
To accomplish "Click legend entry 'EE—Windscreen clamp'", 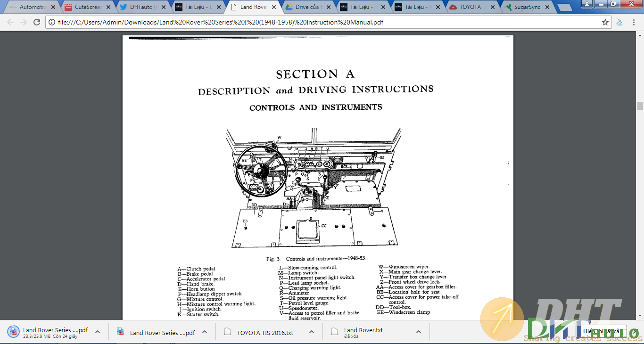I will point(404,312).
